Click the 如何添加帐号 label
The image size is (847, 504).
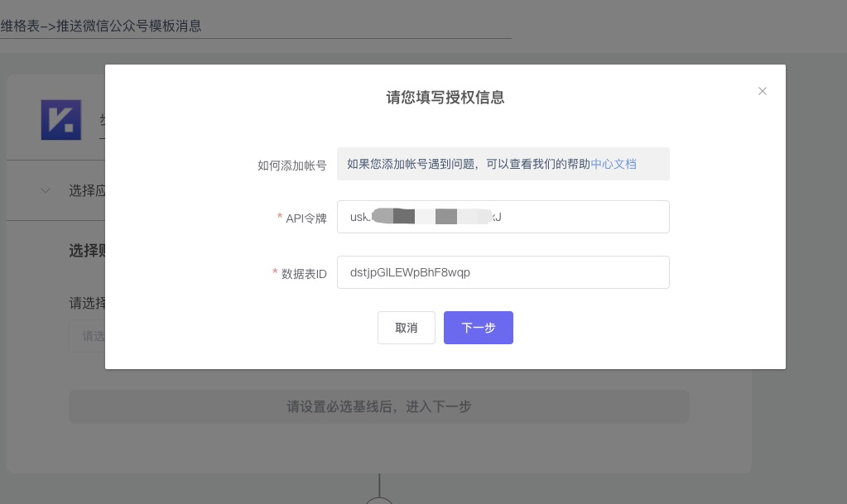[291, 166]
